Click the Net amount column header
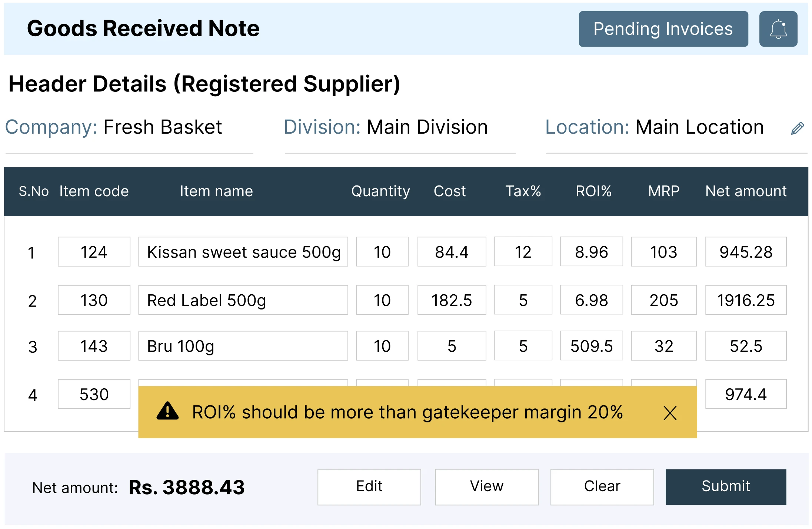This screenshot has height=529, width=812. coord(746,191)
